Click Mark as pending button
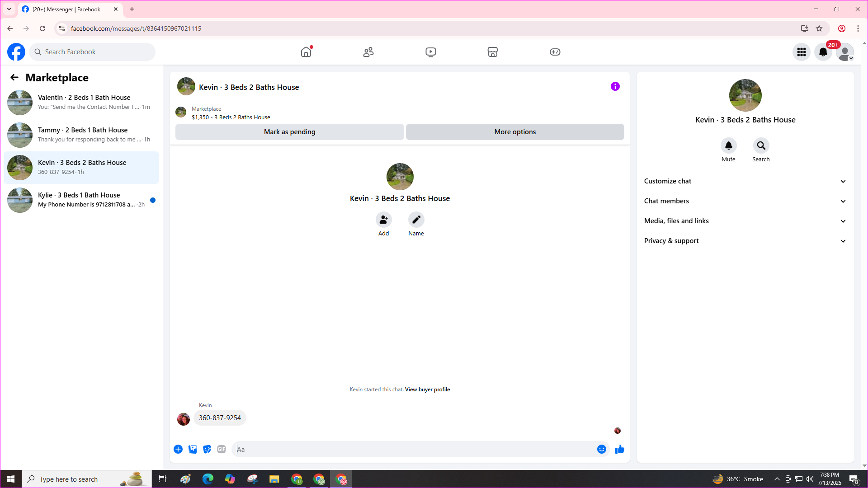This screenshot has height=488, width=868. [289, 132]
